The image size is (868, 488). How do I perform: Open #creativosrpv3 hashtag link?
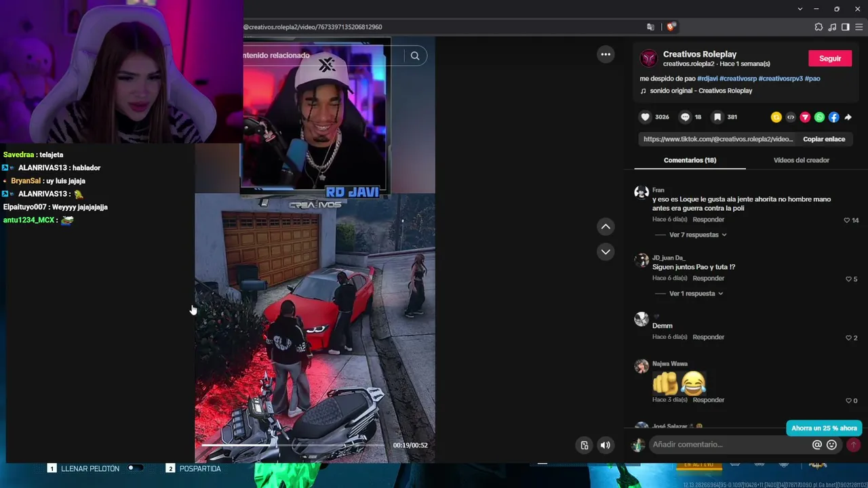point(781,79)
